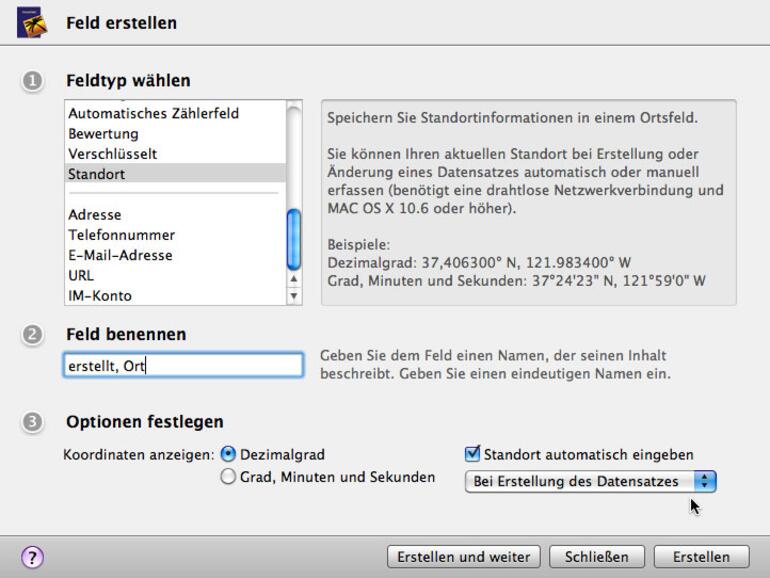Click the Erstellen button

pos(701,557)
